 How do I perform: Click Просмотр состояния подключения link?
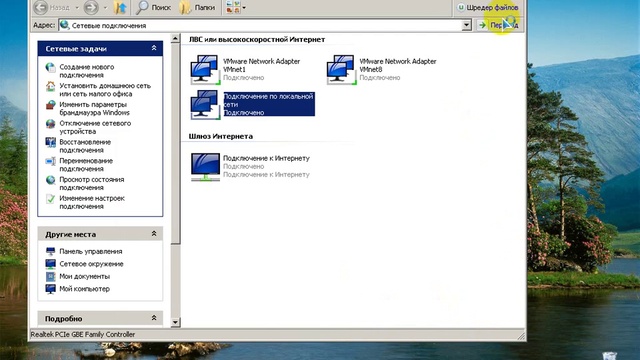tap(91, 184)
